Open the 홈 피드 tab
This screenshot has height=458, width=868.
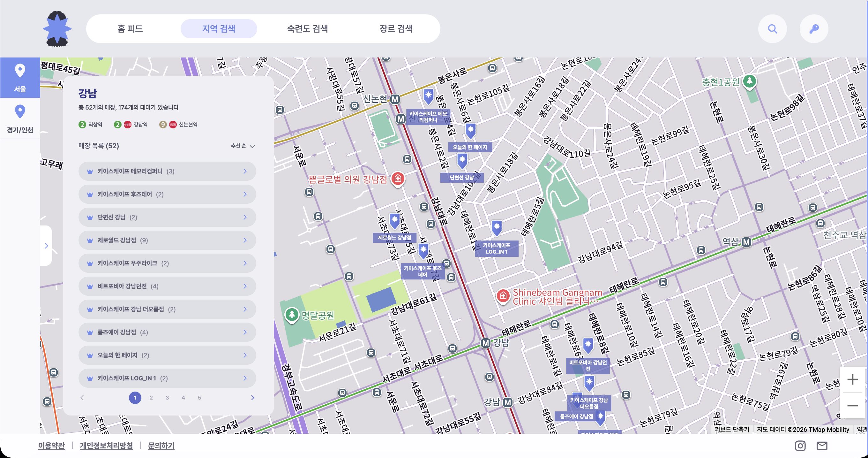pos(130,29)
